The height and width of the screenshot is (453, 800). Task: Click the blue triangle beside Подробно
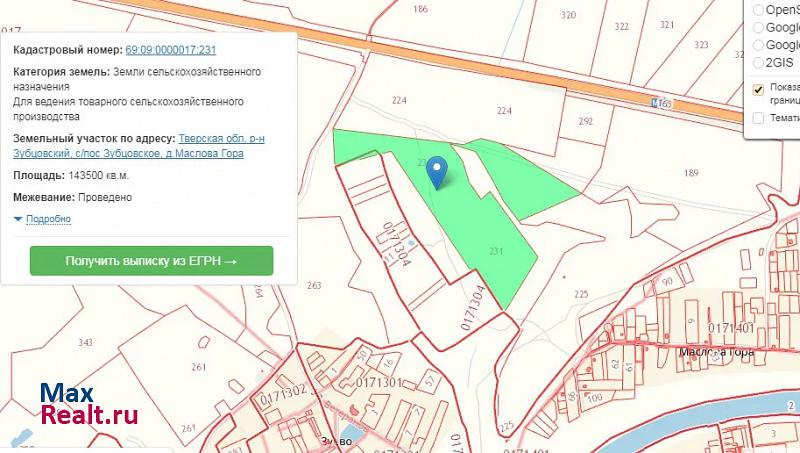click(x=18, y=219)
